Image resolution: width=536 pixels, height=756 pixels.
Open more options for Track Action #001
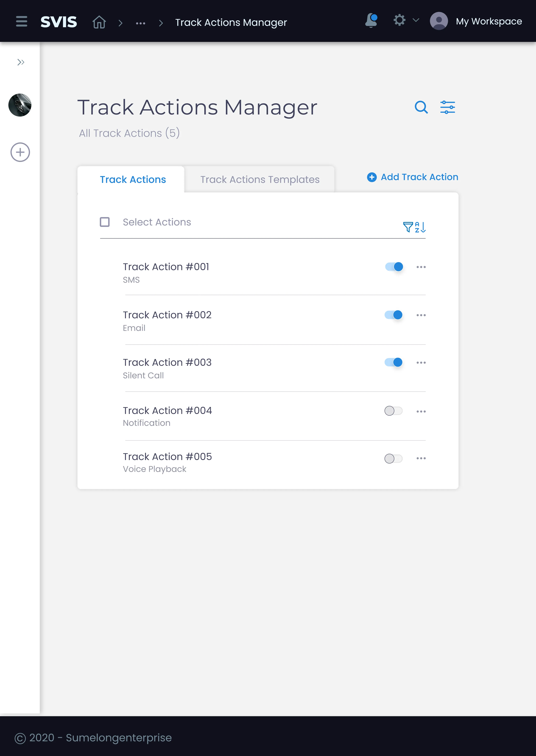click(421, 267)
